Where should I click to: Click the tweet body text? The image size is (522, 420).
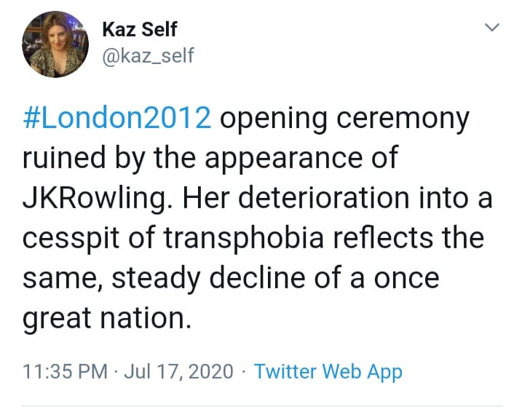click(257, 218)
